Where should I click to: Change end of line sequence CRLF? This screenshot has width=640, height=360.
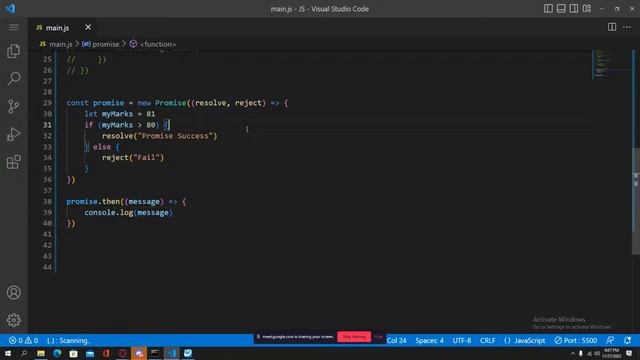[x=487, y=340]
